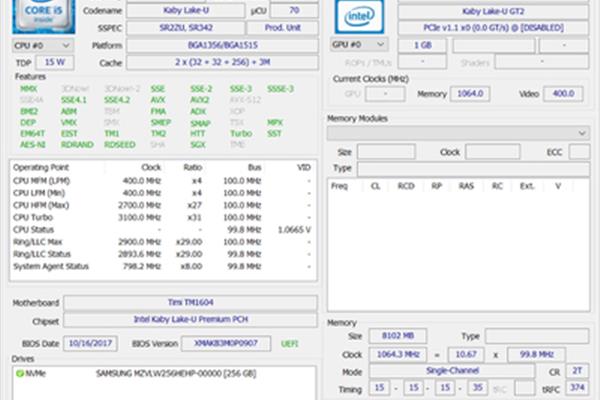The width and height of the screenshot is (600, 400).
Task: Select the System Agent Status row
Action: click(163, 266)
